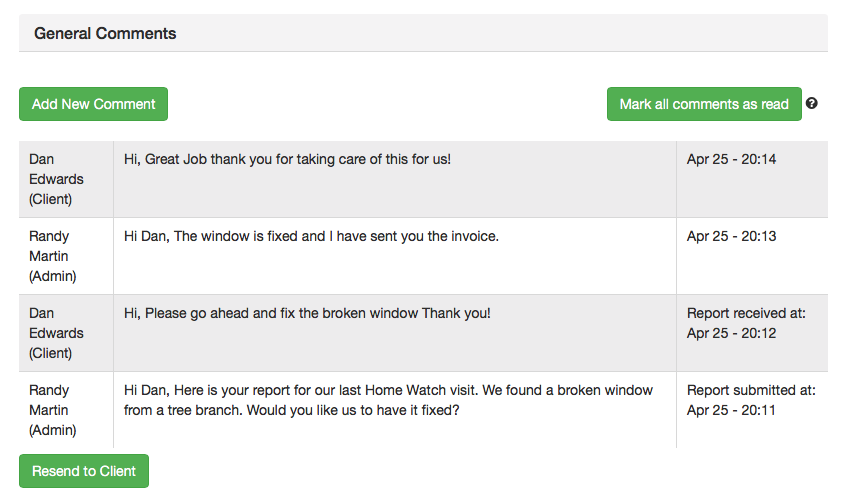The height and width of the screenshot is (504, 847).
Task: Click the Add New Comment button
Action: click(x=93, y=104)
